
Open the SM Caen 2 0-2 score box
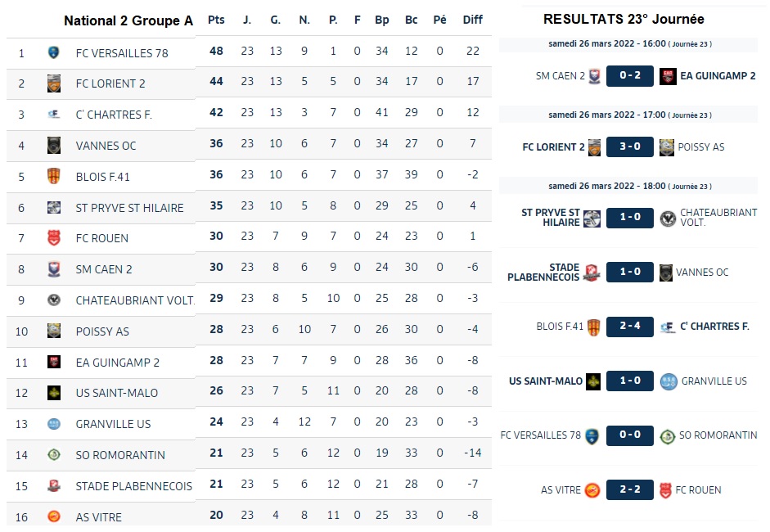click(629, 76)
